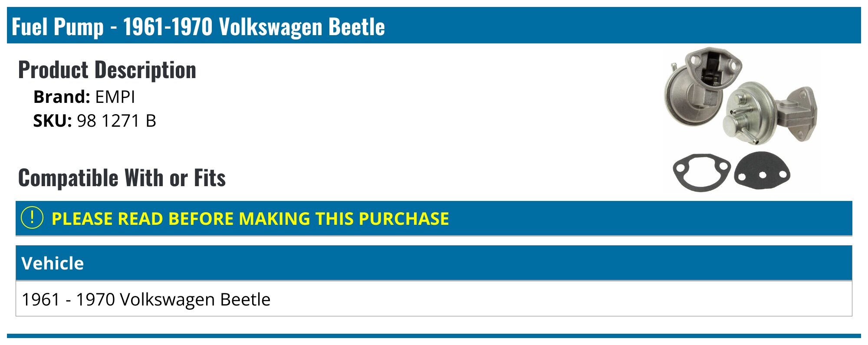868x345 pixels.
Task: Click "Volkswagen Beetle" in the title header
Action: click(x=302, y=26)
